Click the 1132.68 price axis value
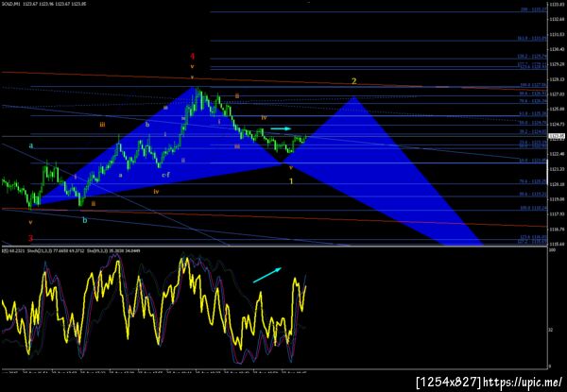 click(x=558, y=19)
